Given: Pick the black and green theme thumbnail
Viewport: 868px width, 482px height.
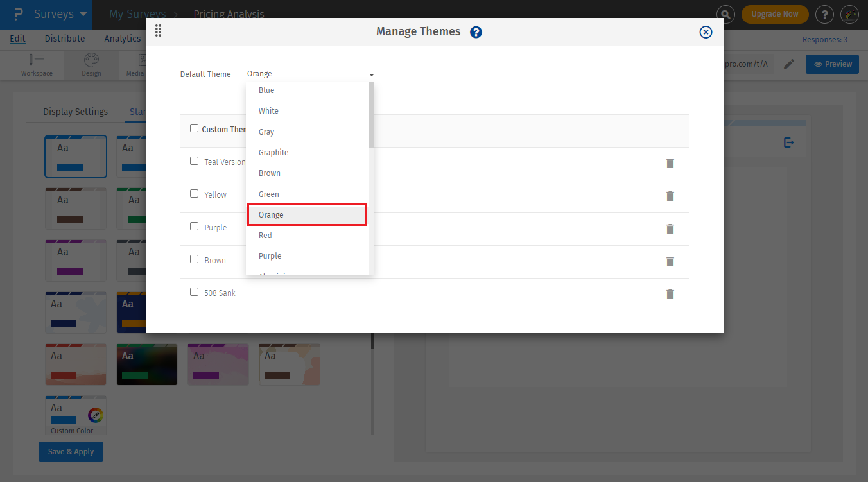Looking at the screenshot, I should (147, 365).
